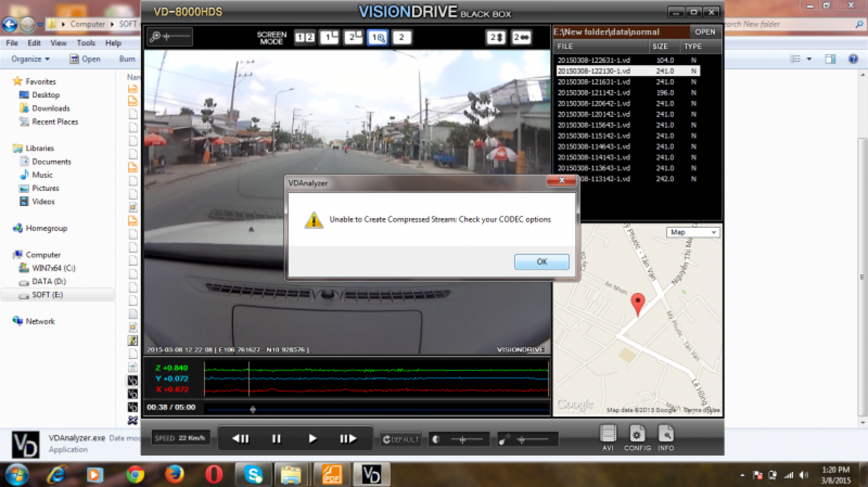Viewport: 868px width, 487px height.
Task: Select file 20150308-114643-1.vd
Action: click(628, 147)
